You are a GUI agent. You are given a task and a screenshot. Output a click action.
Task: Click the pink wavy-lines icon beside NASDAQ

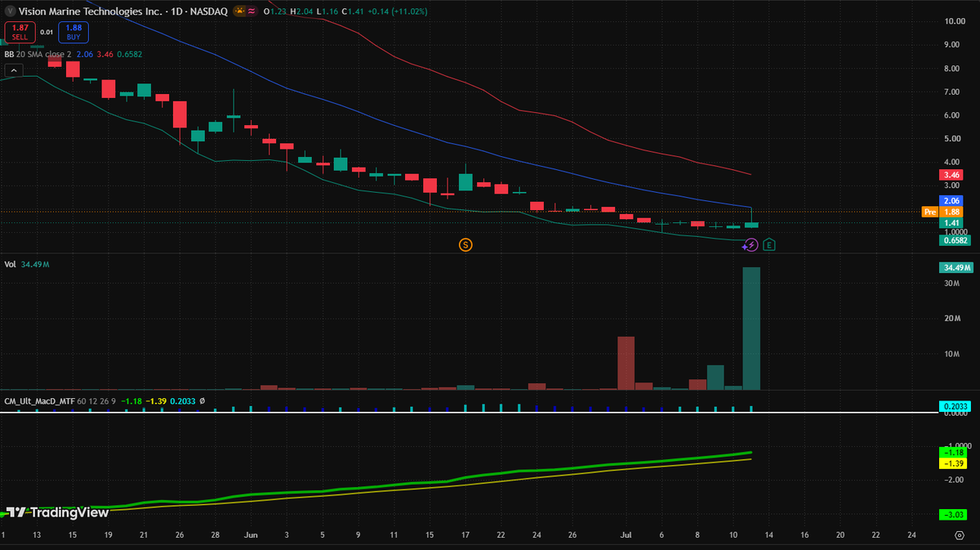point(253,11)
